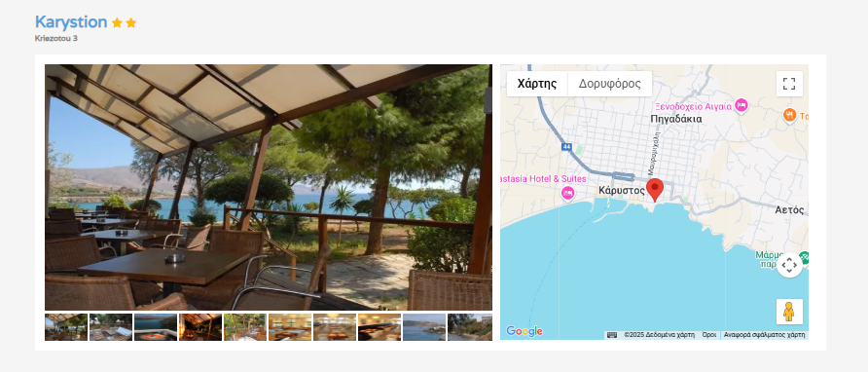Open the map camera pan controls
The height and width of the screenshot is (372, 868).
789,265
